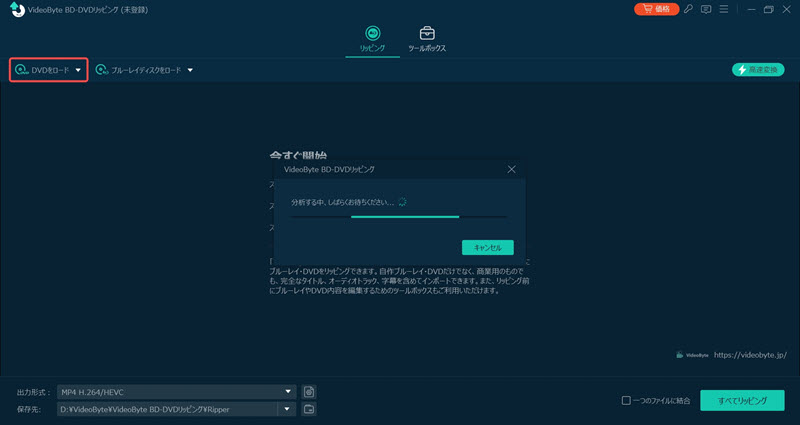Image resolution: width=800 pixels, height=425 pixels.
Task: Expand the ブルーレイディスクをロード dropdown arrow
Action: (190, 70)
